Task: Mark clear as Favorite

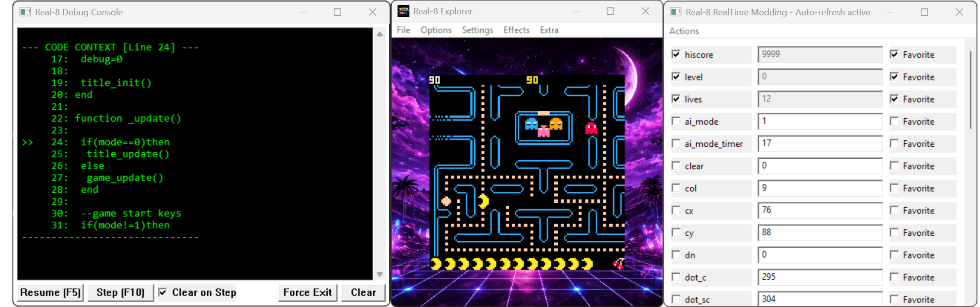Action: (x=894, y=166)
